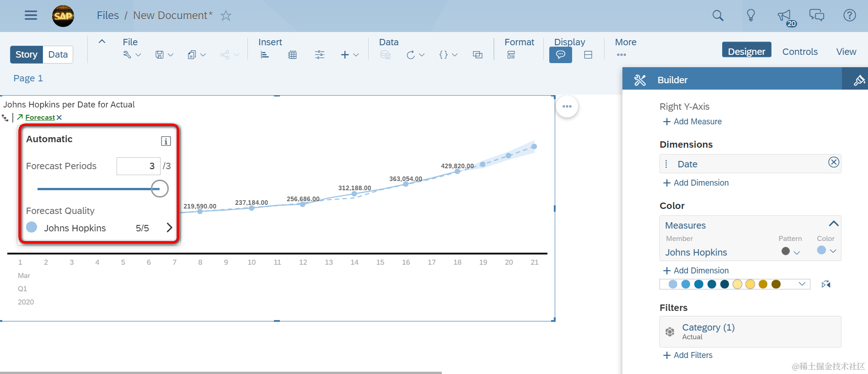
Task: Open the formula braces dropdown arrow
Action: 455,55
